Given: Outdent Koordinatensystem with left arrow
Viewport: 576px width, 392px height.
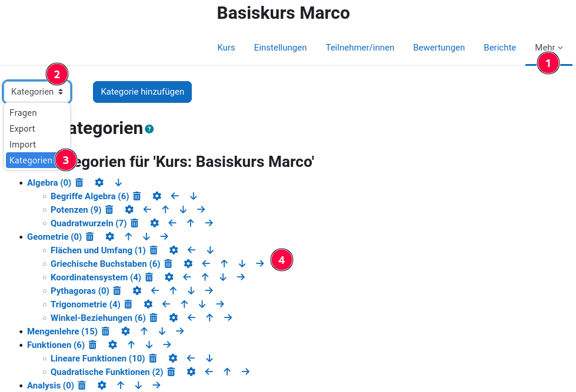Looking at the screenshot, I should (187, 277).
